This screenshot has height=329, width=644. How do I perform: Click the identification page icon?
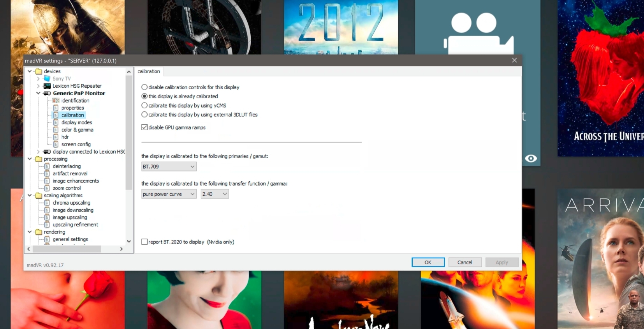point(56,101)
